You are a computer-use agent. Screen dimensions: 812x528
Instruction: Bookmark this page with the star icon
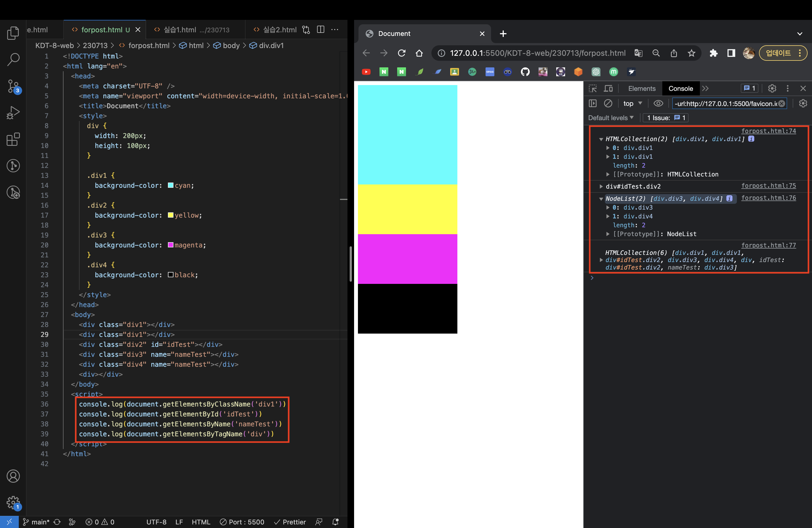click(x=692, y=53)
